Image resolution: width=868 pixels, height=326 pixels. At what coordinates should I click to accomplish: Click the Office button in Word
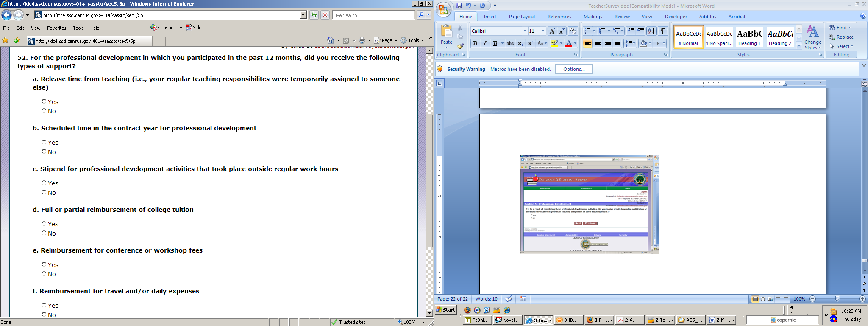(x=444, y=10)
